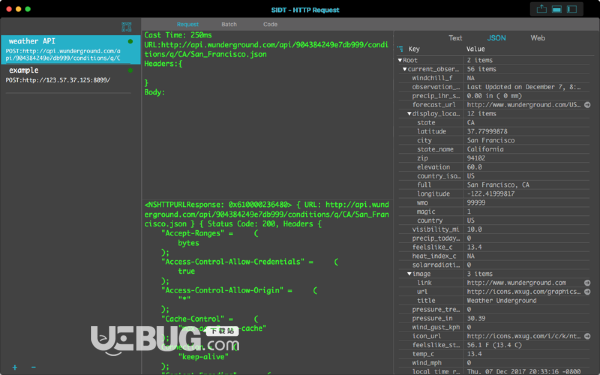Click the QR code icon above request list
Screen dimensions: 600x375
(127, 27)
